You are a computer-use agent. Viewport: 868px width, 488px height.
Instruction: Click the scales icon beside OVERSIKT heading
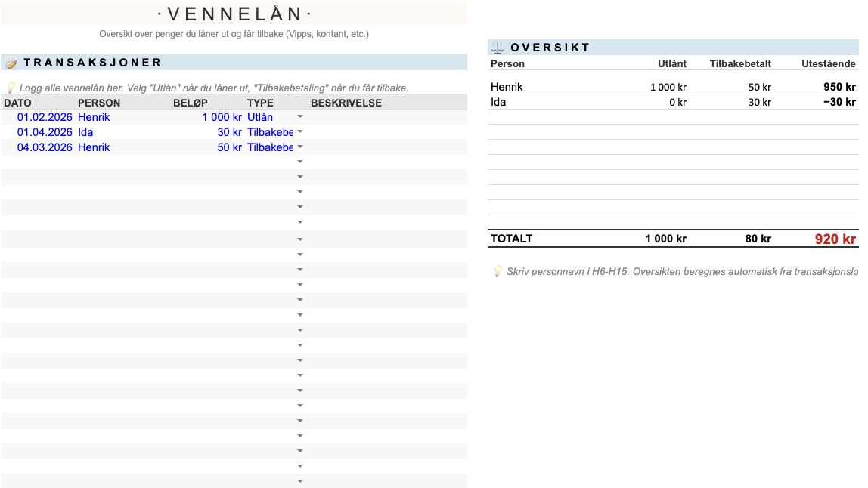point(498,48)
